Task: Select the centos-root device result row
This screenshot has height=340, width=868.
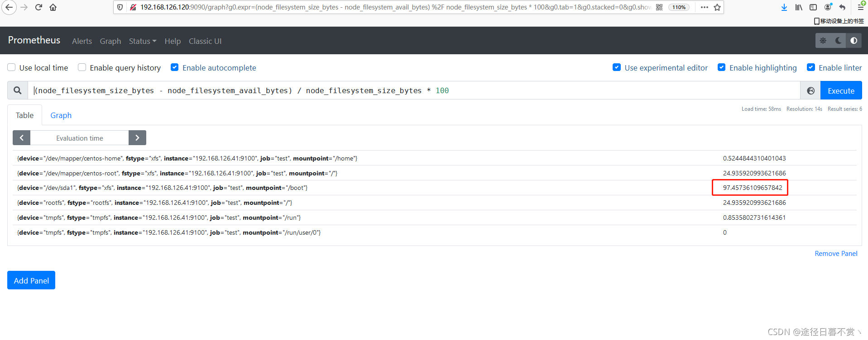Action: tap(435, 173)
